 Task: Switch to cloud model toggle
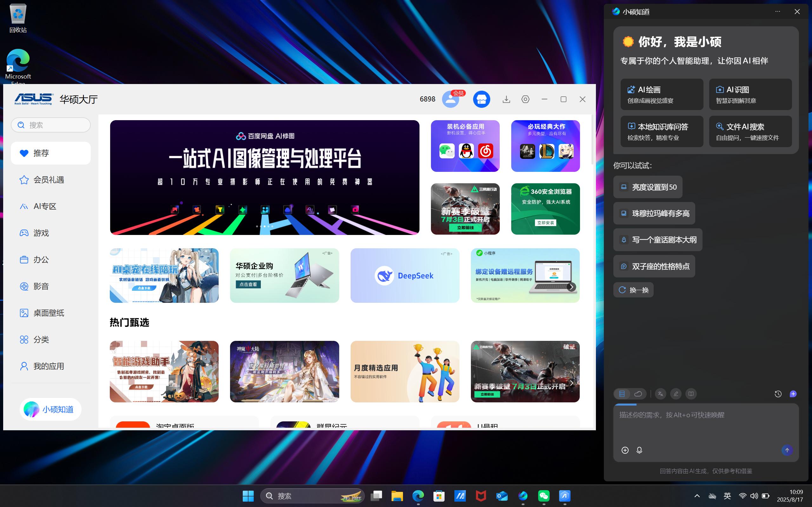[x=638, y=394]
